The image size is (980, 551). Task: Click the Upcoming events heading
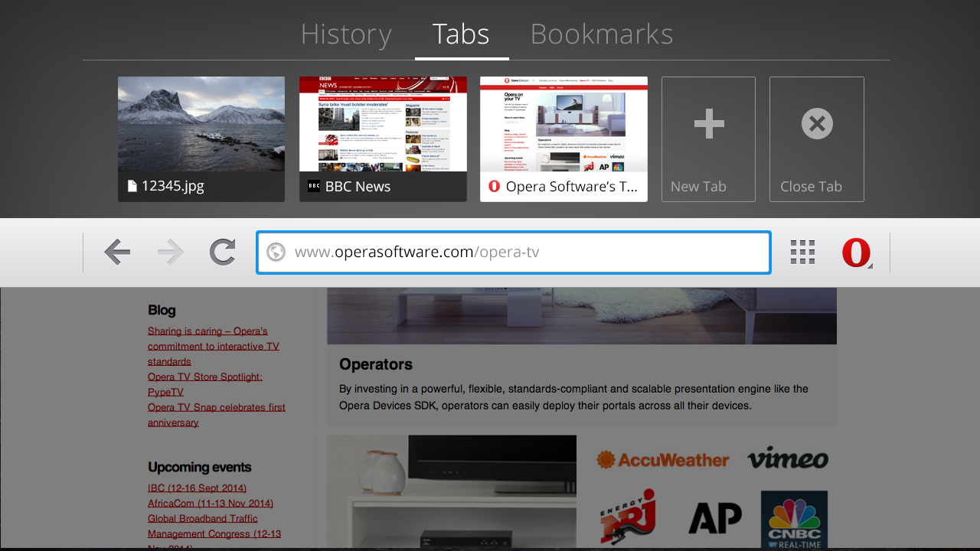point(200,467)
